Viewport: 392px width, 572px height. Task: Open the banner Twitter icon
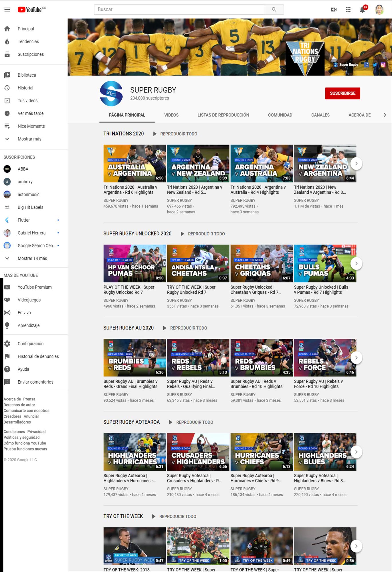375,65
